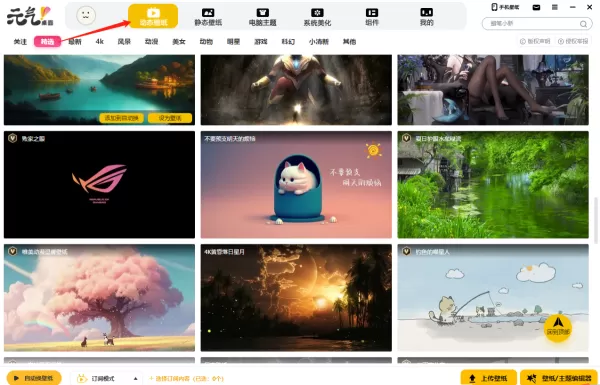Image resolution: width=600 pixels, height=385 pixels.
Task: Open the hamburger main menu icon
Action: 554,7
